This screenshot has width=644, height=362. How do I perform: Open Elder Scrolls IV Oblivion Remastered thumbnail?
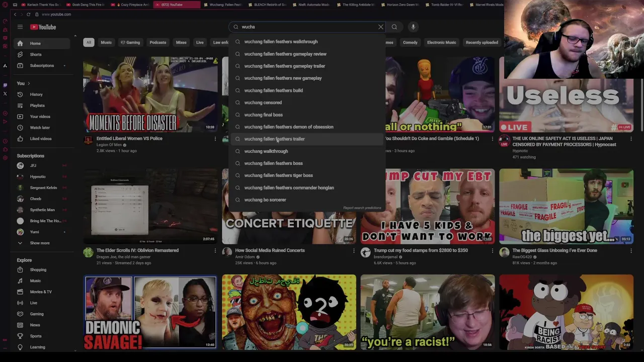pyautogui.click(x=150, y=206)
